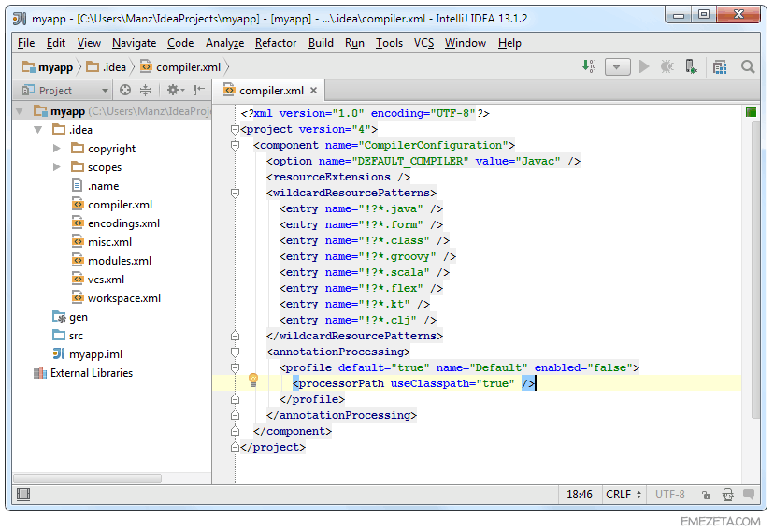The width and height of the screenshot is (774, 532).
Task: Select the compiler.xml editor tab
Action: point(269,91)
